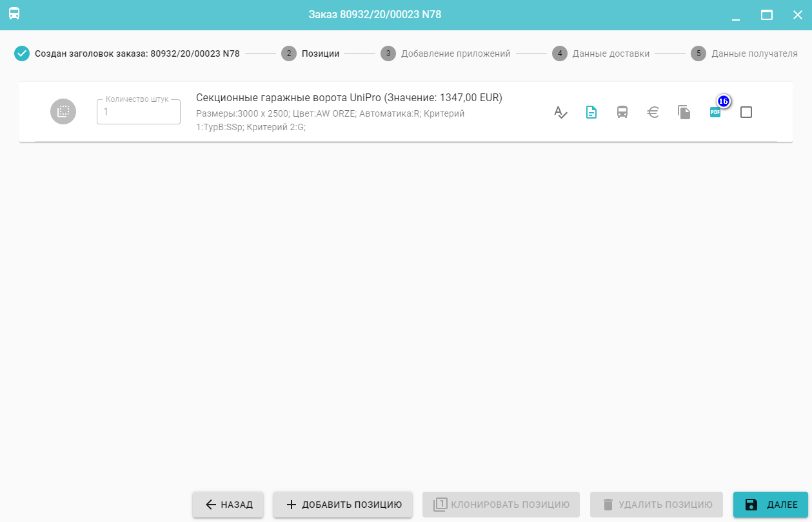Click the euro price icon
Screen dimensions: 812x522
[x=653, y=112]
